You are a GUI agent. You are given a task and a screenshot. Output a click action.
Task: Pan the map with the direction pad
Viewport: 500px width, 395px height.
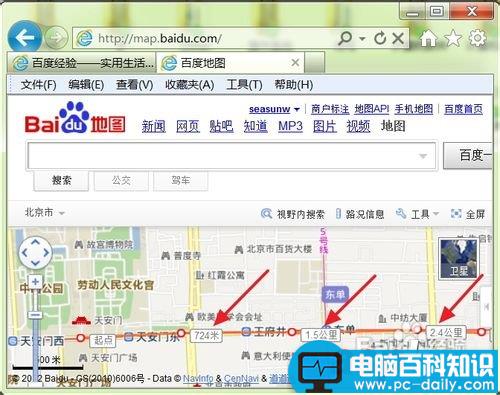pyautogui.click(x=35, y=253)
